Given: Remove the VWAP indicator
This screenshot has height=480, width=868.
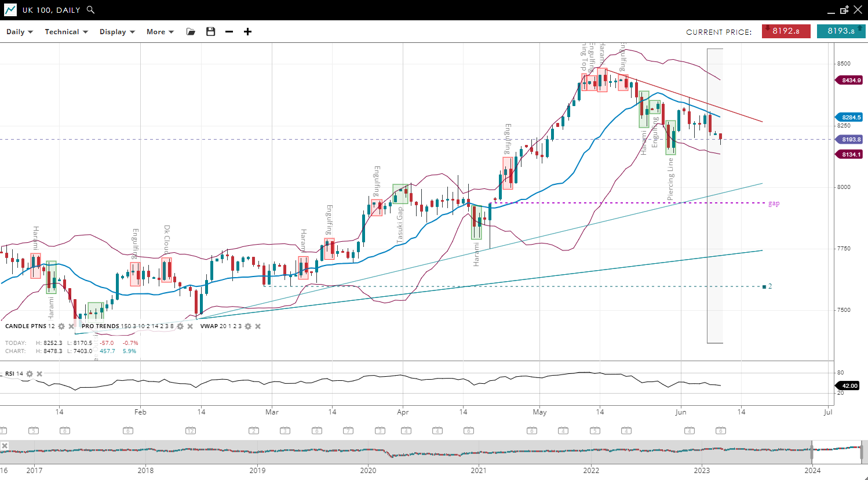Looking at the screenshot, I should tap(258, 326).
